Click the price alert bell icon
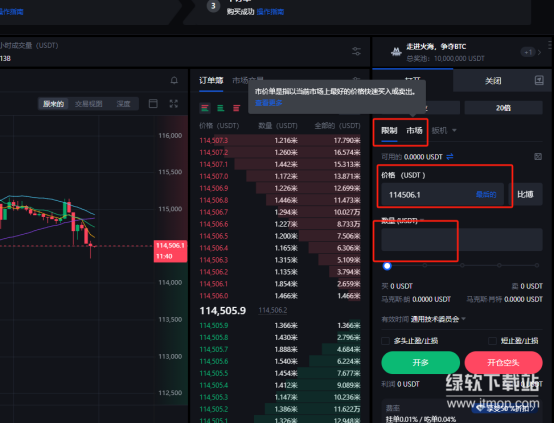 pos(174,80)
